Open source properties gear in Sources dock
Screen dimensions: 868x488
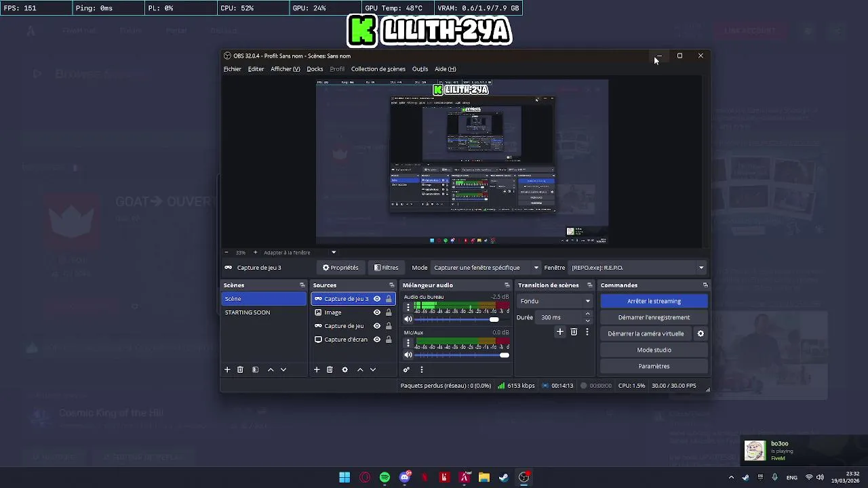pos(344,369)
